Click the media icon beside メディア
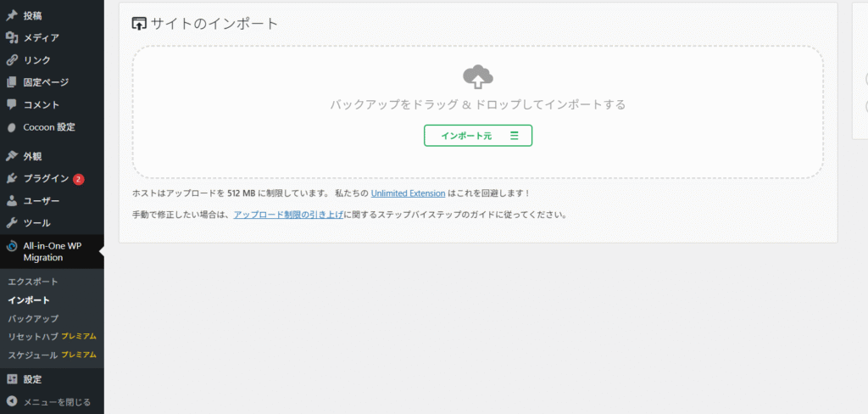This screenshot has width=868, height=414. pos(12,37)
